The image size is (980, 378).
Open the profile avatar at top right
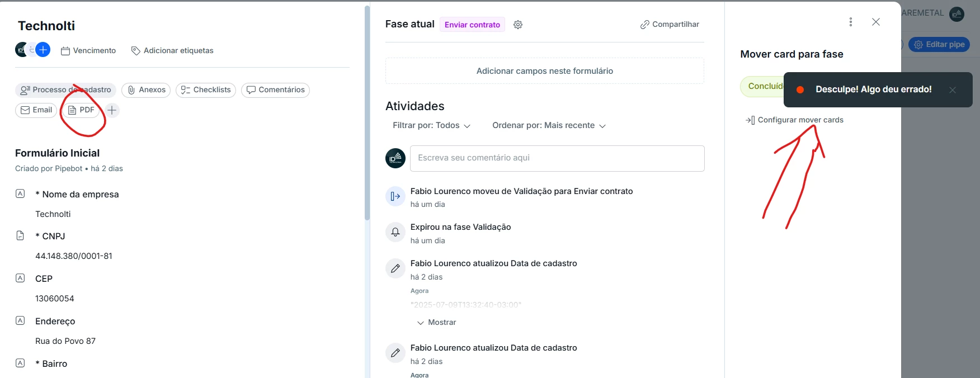click(x=957, y=14)
